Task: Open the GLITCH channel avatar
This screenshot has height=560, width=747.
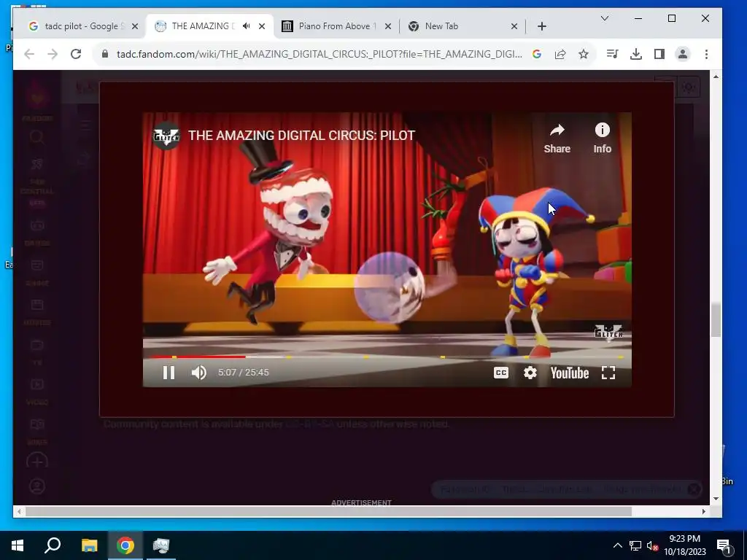Action: point(166,136)
